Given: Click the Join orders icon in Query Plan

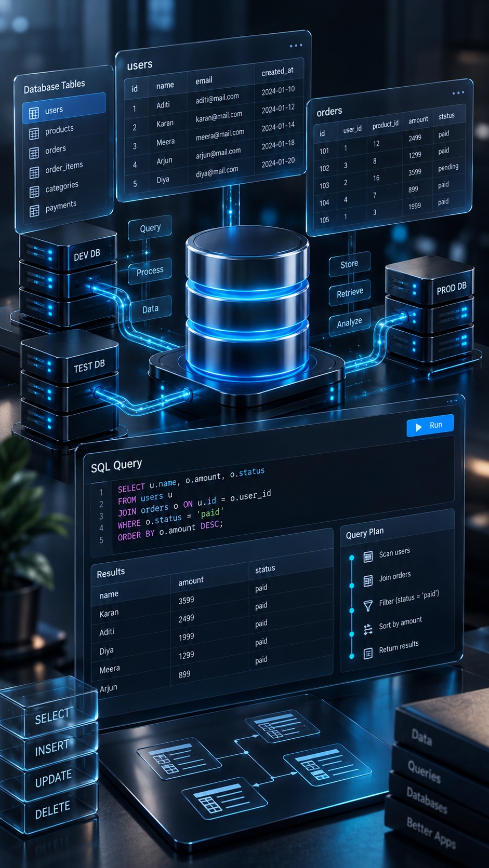Looking at the screenshot, I should (368, 581).
